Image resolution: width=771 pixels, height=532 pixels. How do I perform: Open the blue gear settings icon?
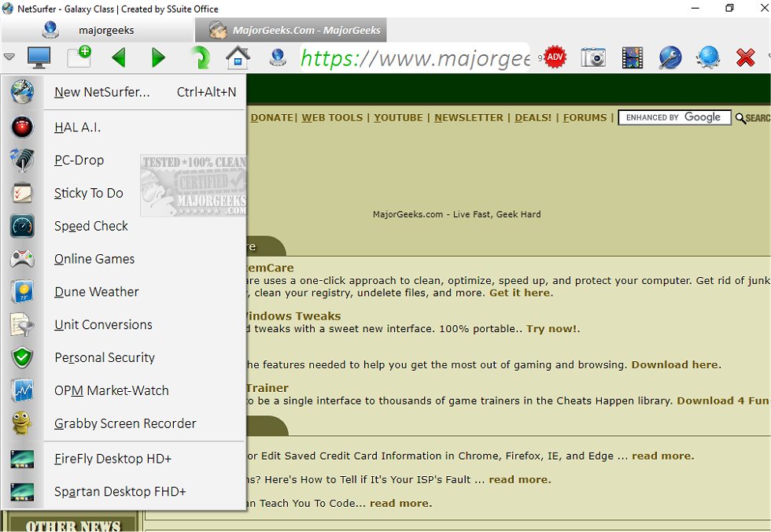coord(708,57)
